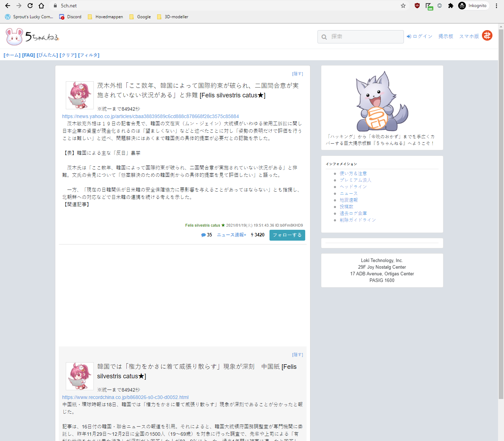The height and width of the screenshot is (441, 504).
Task: Click the Inkognito profile icon
Action: pos(462,6)
